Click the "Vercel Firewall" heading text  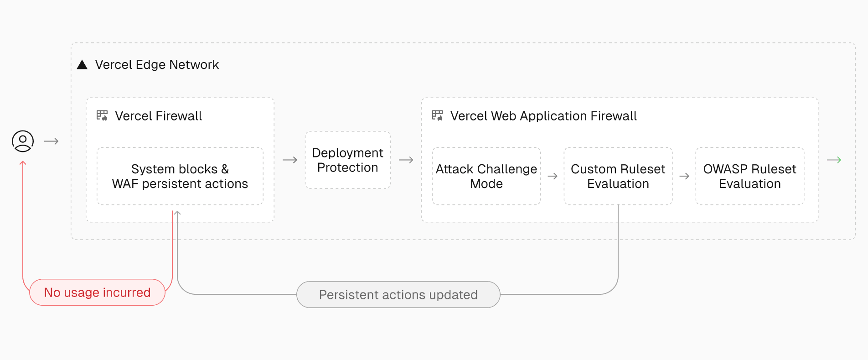point(158,116)
